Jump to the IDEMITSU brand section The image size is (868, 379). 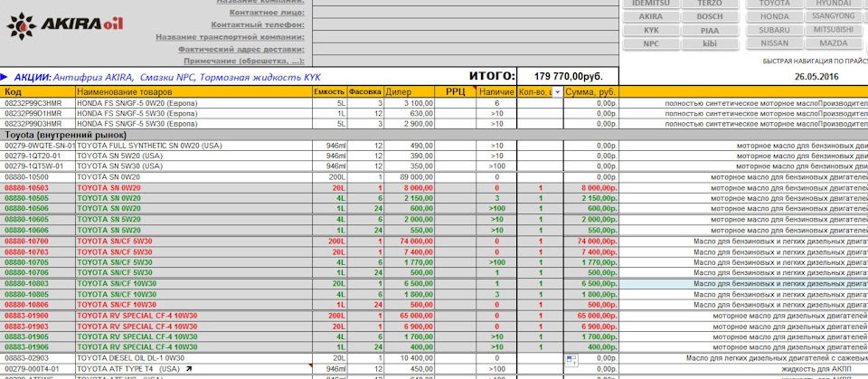[x=651, y=3]
